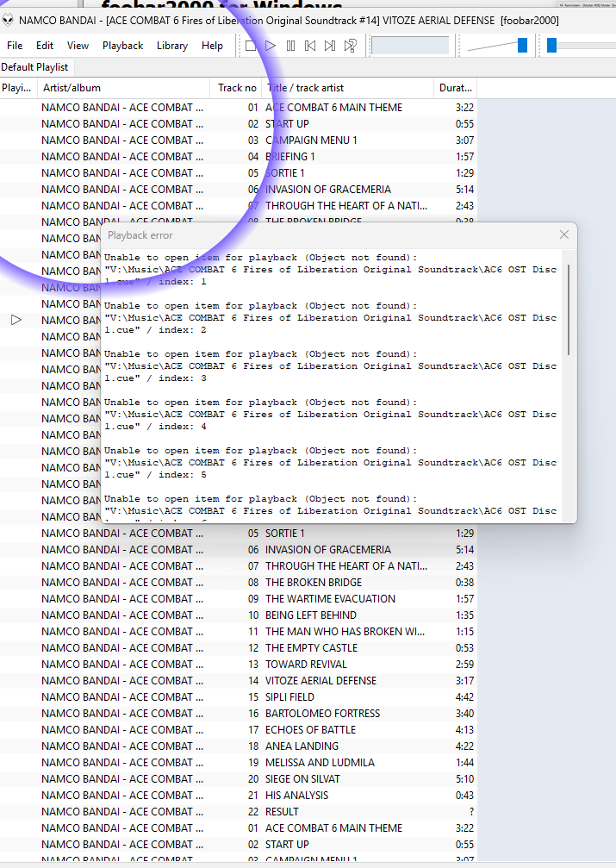Select the track ECHOES OF BATTLE
This screenshot has height=868, width=616.
point(310,730)
